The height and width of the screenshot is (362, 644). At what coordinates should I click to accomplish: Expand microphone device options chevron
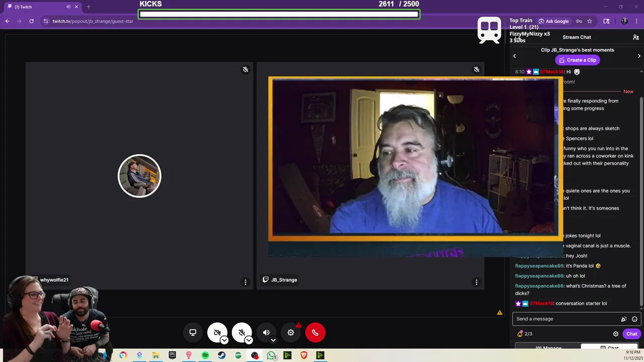(x=249, y=340)
